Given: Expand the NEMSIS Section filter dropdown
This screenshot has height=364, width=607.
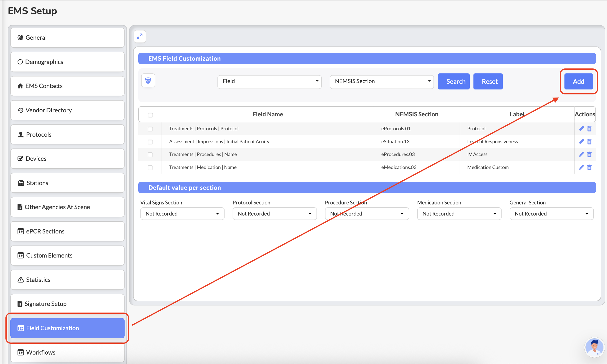Looking at the screenshot, I should (382, 81).
